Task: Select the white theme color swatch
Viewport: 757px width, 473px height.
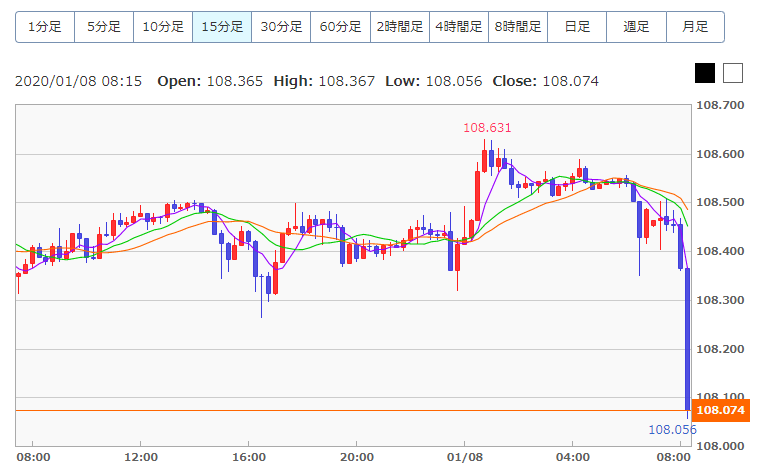Action: (x=733, y=73)
